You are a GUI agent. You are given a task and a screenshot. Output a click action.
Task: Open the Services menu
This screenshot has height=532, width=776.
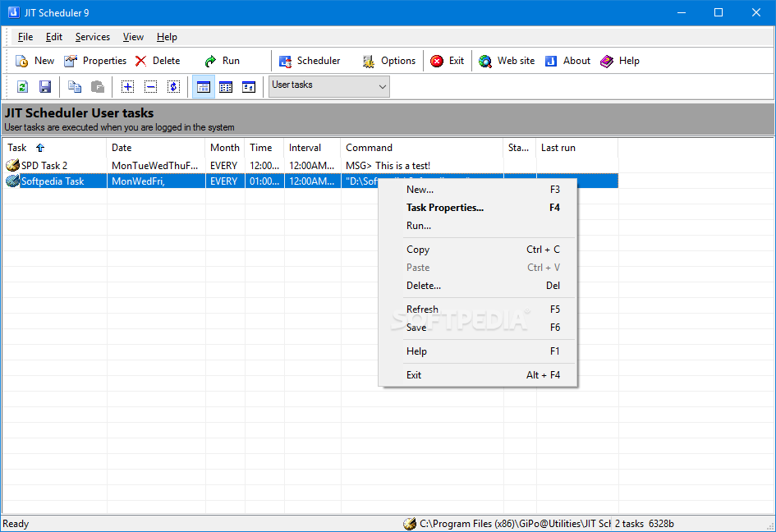pos(93,37)
